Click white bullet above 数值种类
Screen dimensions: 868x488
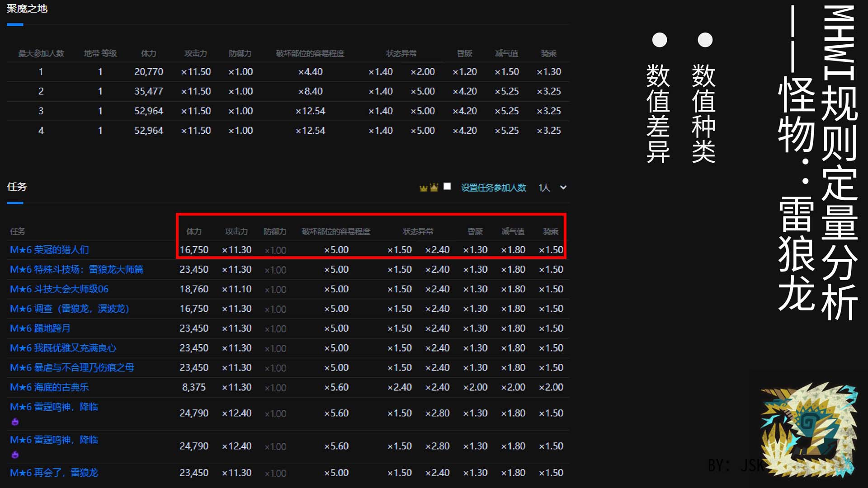pos(705,40)
